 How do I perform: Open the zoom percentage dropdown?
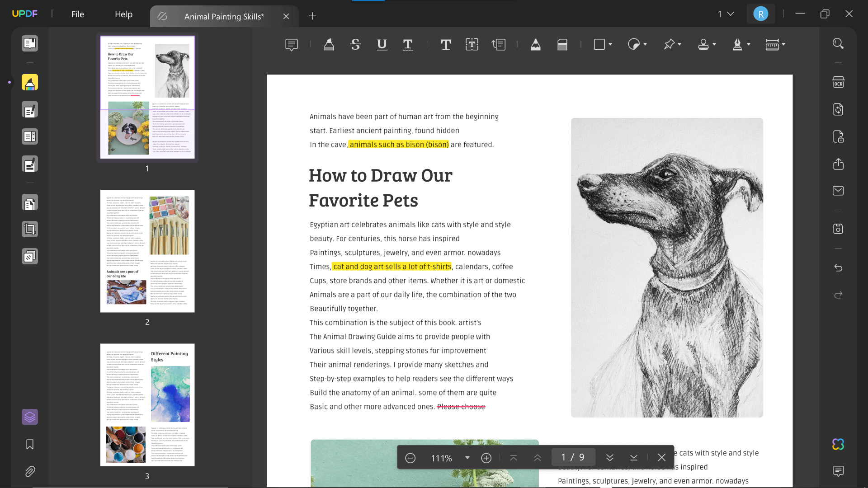pyautogui.click(x=467, y=458)
